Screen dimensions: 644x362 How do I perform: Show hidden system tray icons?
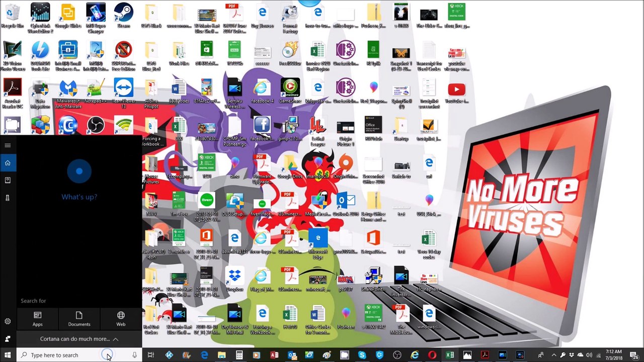pos(554,355)
